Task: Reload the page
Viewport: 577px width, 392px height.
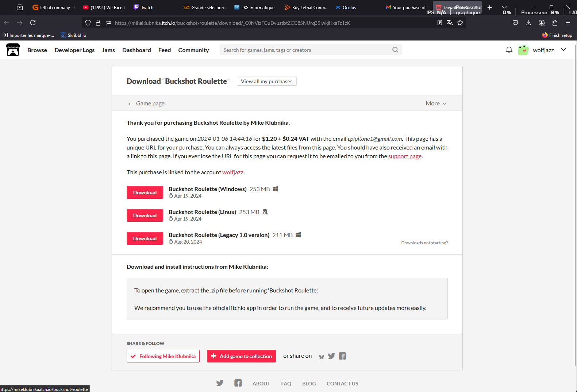Action: 33,23
